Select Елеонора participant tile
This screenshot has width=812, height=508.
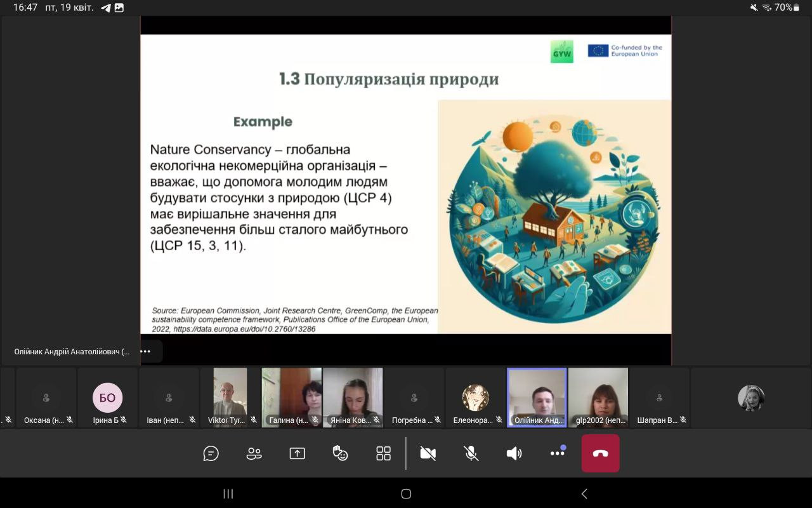click(x=476, y=398)
